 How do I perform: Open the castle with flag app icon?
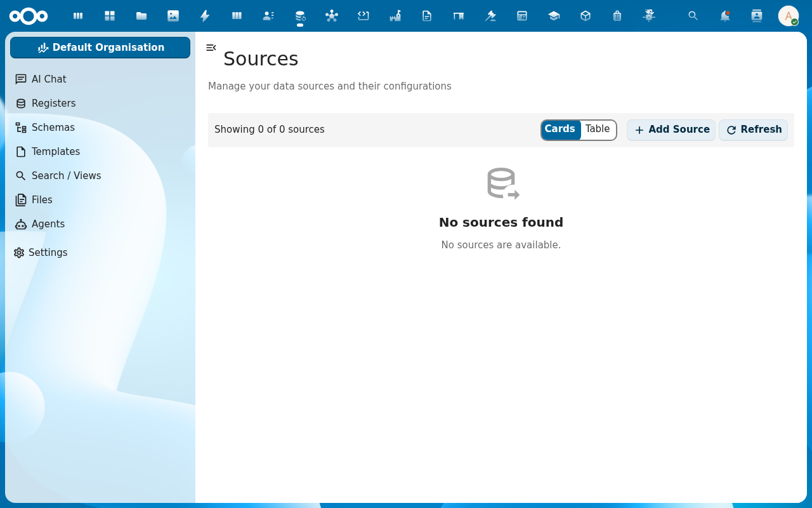click(x=395, y=16)
